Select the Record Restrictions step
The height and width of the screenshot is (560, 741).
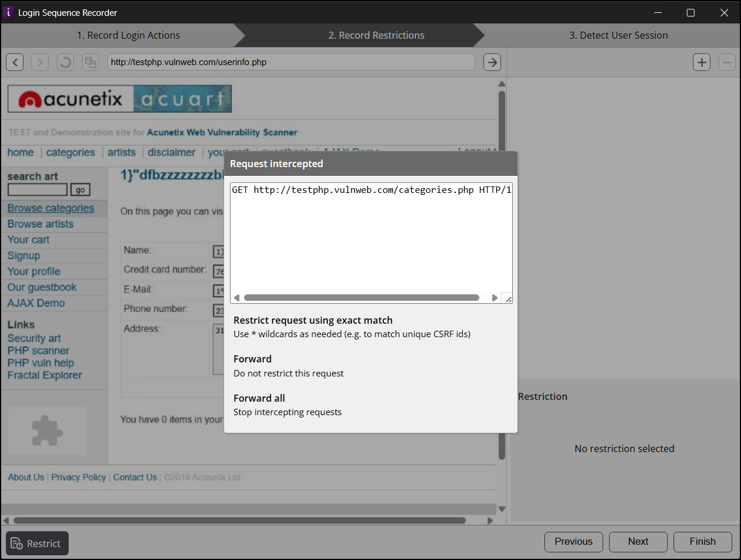[376, 35]
